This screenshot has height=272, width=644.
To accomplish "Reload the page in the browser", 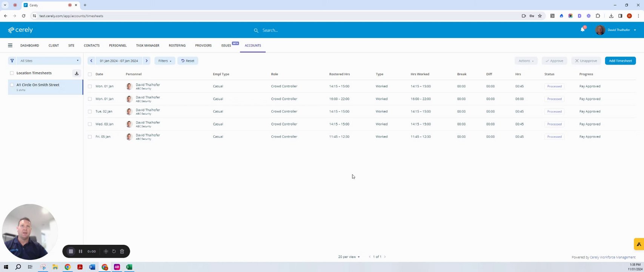I will (24, 16).
